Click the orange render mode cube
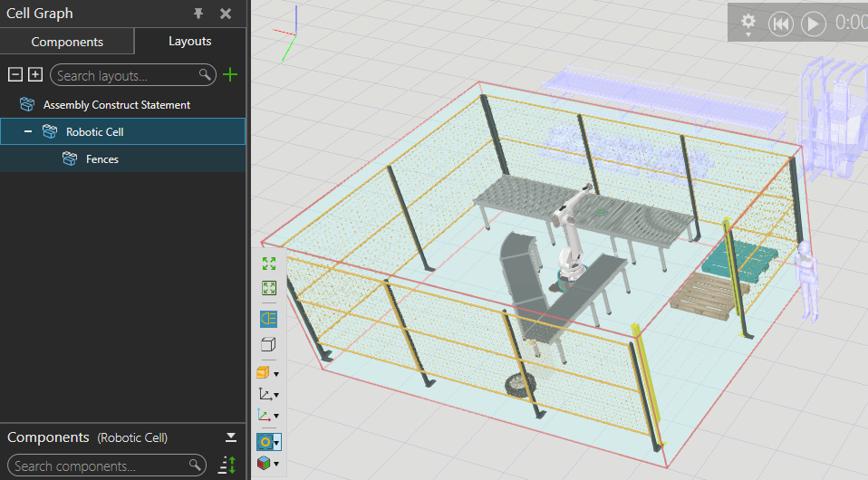This screenshot has width=868, height=480. [264, 372]
